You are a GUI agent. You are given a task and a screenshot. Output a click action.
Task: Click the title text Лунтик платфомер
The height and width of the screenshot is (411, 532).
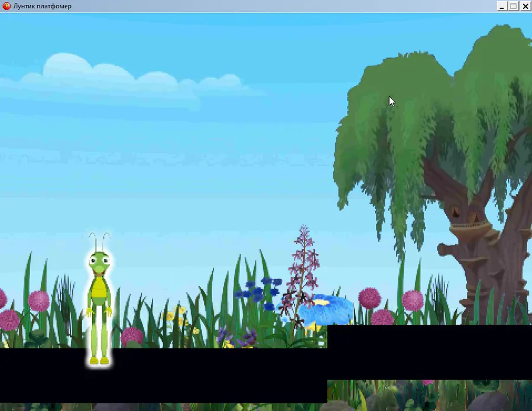point(43,6)
